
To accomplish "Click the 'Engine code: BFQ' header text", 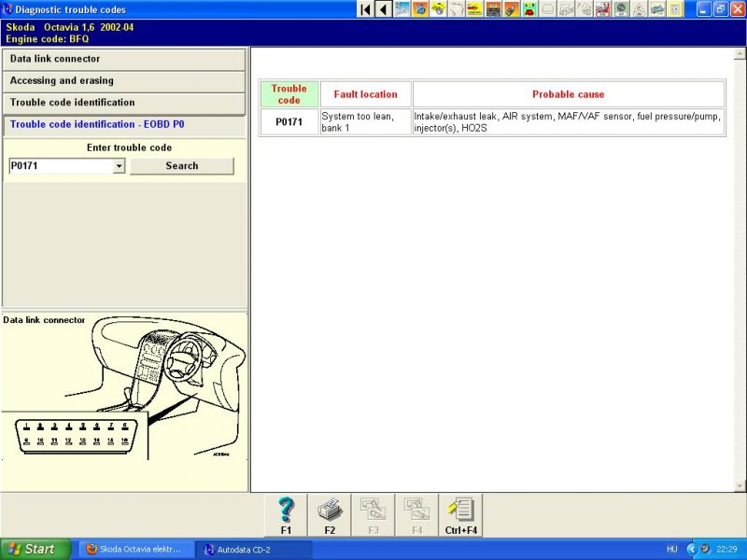I will click(x=48, y=39).
